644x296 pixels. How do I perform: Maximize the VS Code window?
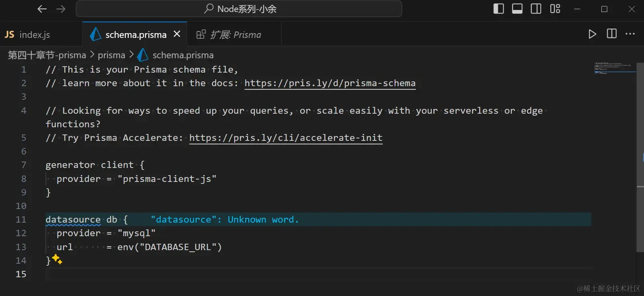pos(604,9)
